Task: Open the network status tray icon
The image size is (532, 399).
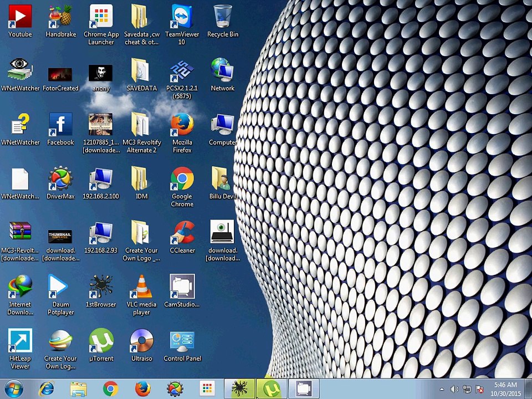Action: tap(467, 389)
